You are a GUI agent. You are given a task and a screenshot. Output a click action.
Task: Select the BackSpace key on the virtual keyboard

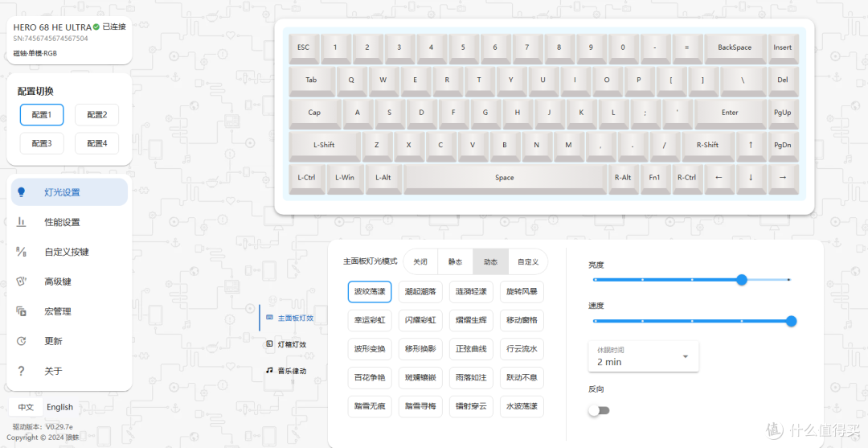[x=735, y=47]
